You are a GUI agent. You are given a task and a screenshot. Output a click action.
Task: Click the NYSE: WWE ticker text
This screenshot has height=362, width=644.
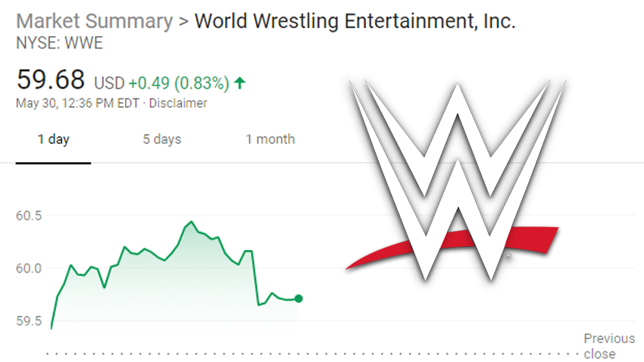(x=59, y=43)
